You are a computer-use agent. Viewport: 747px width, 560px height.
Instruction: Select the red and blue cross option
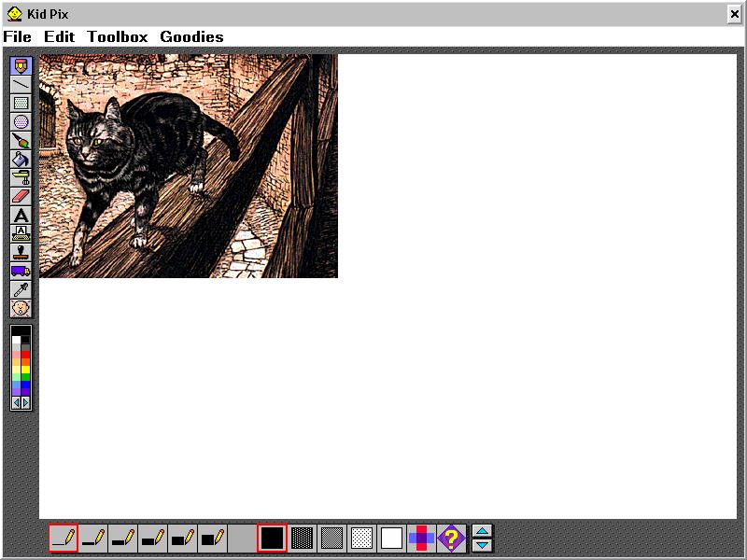421,539
